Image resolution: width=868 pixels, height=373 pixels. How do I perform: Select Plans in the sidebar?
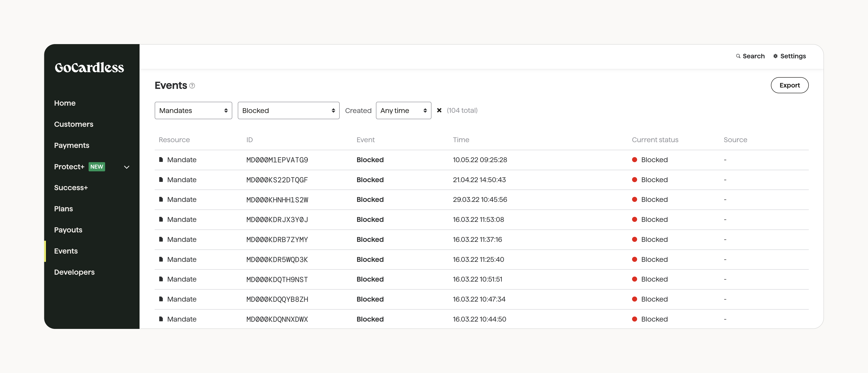(x=63, y=208)
